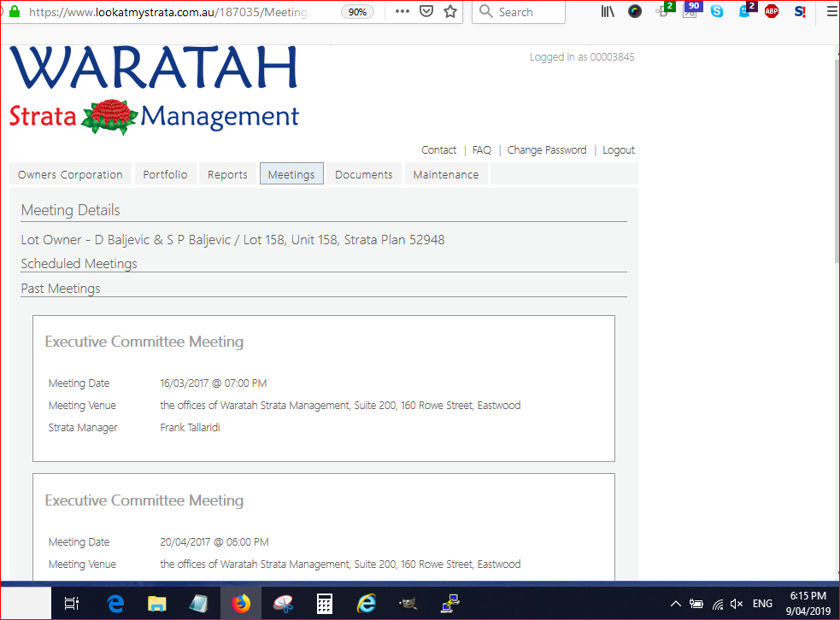Open the Maintenance tab

coord(446,174)
